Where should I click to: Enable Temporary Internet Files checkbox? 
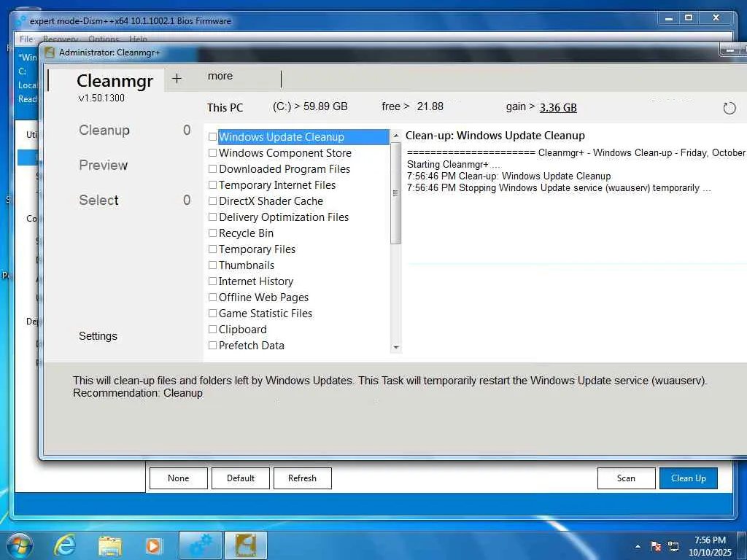212,184
